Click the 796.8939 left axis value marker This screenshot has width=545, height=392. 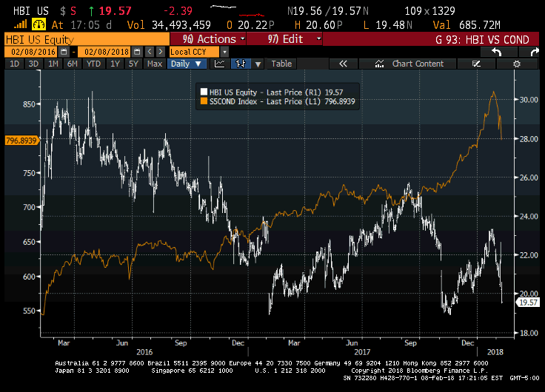click(21, 141)
